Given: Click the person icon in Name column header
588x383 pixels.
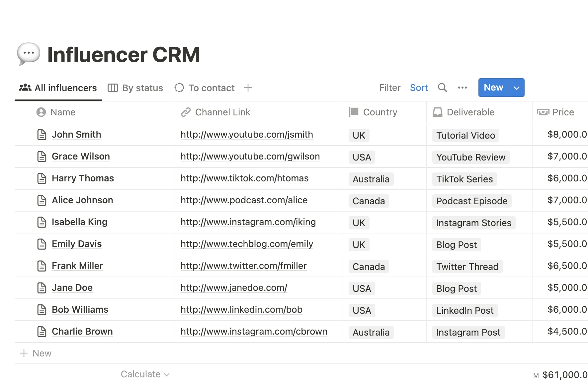Looking at the screenshot, I should tap(40, 112).
